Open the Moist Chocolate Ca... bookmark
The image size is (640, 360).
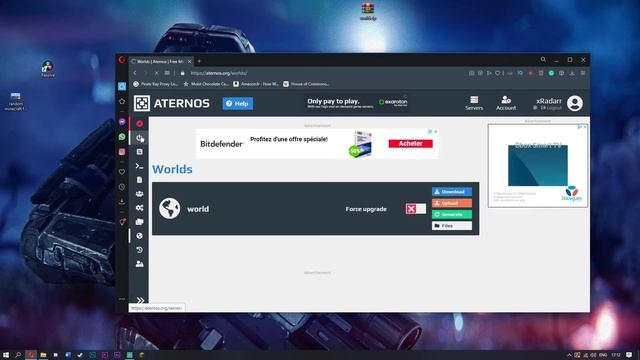pyautogui.click(x=206, y=84)
